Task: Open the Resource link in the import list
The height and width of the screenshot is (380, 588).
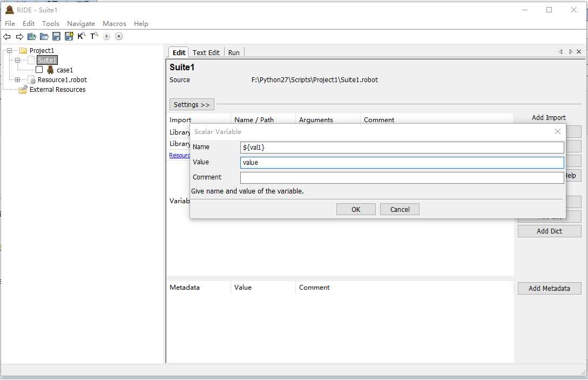Action: [x=180, y=155]
